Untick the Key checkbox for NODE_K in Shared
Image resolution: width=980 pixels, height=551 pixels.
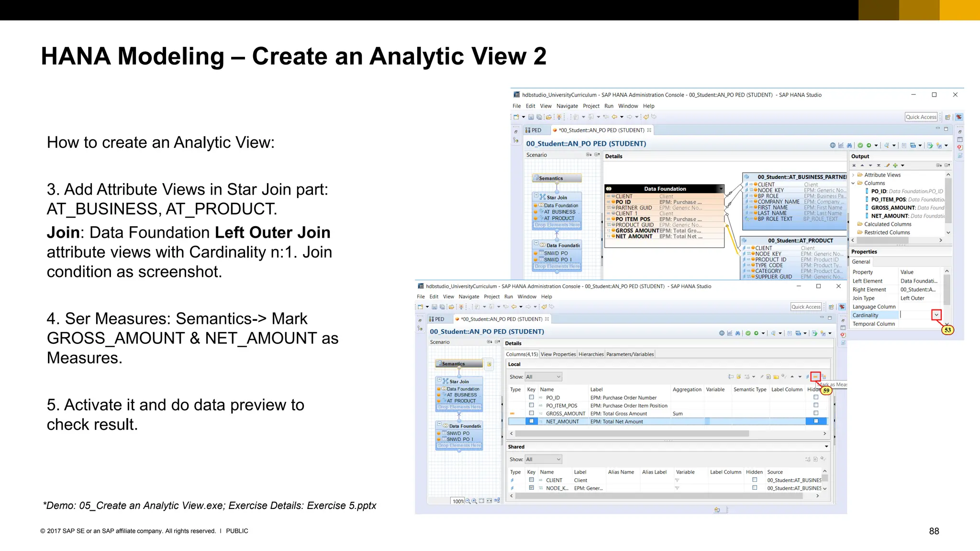pos(531,488)
